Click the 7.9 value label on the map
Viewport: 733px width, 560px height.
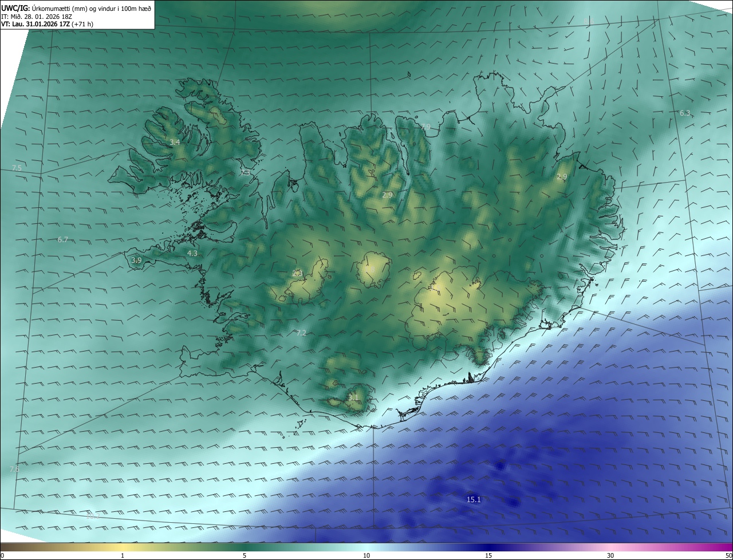[x=425, y=127]
